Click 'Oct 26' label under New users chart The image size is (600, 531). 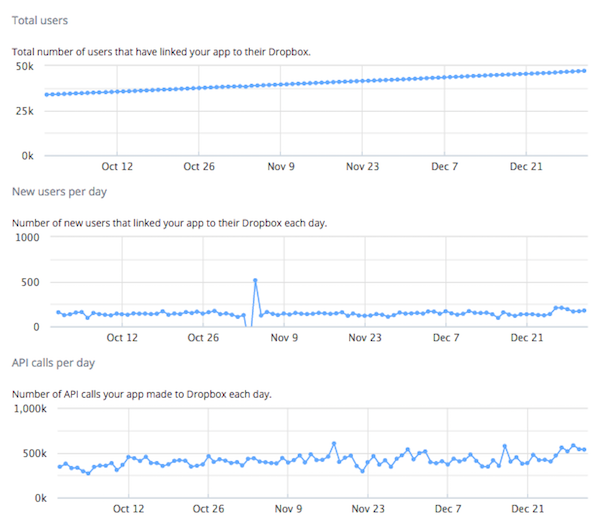click(203, 338)
